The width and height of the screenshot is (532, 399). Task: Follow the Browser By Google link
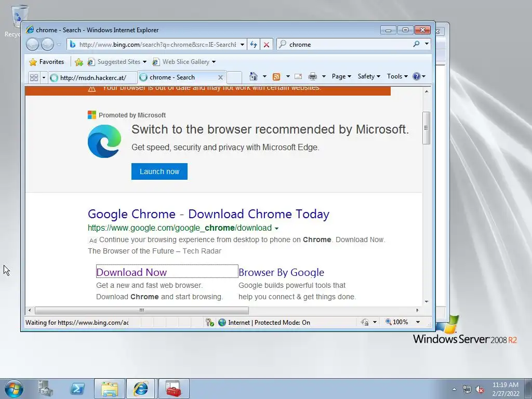(x=281, y=272)
